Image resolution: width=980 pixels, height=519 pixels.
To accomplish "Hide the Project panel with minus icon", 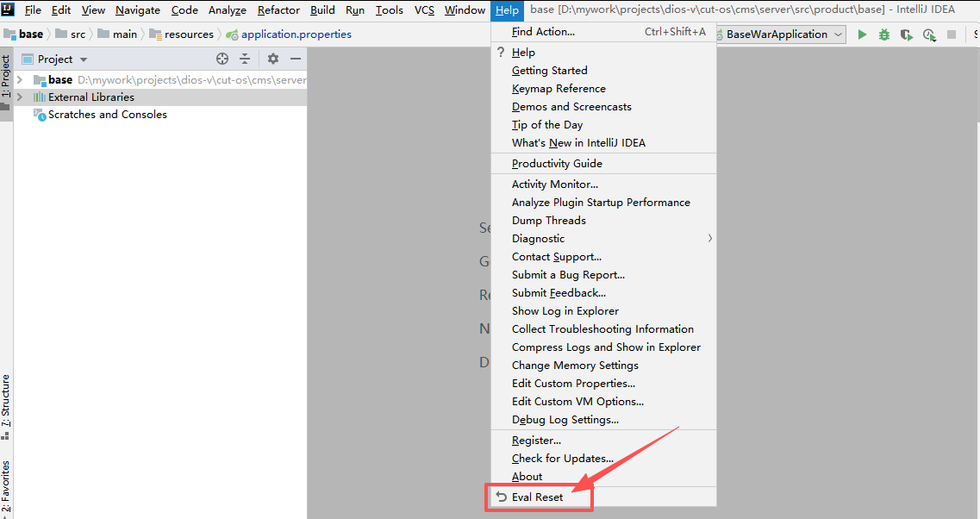I will [x=296, y=59].
